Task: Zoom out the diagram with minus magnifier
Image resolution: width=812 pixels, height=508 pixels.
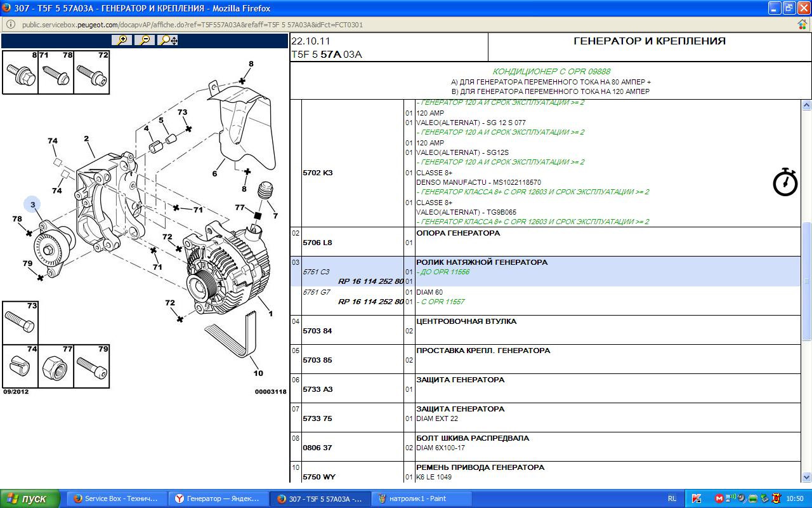Action: (145, 40)
